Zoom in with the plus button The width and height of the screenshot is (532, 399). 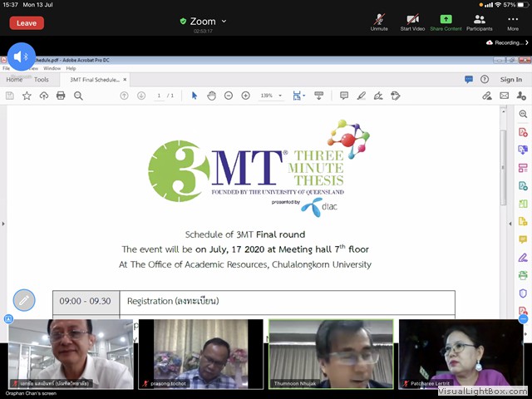pos(246,96)
